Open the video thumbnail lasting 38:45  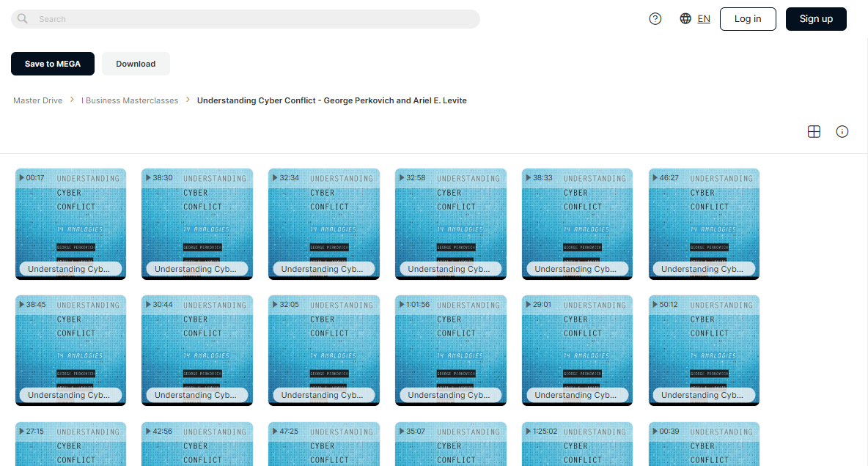pos(71,350)
